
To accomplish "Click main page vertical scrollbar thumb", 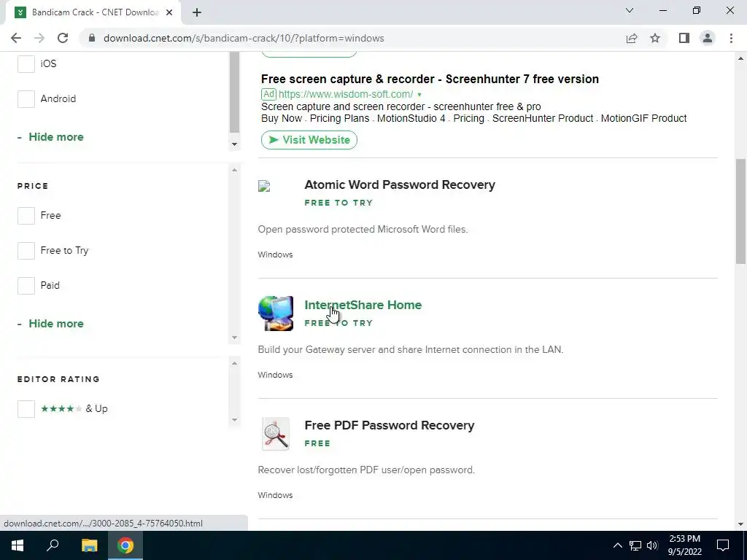I will pos(740,211).
